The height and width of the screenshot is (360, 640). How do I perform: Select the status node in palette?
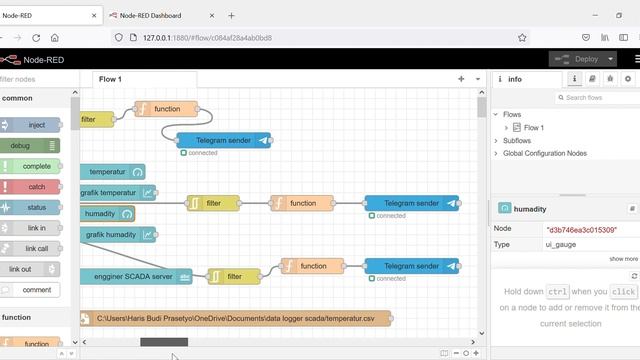[x=31, y=207]
